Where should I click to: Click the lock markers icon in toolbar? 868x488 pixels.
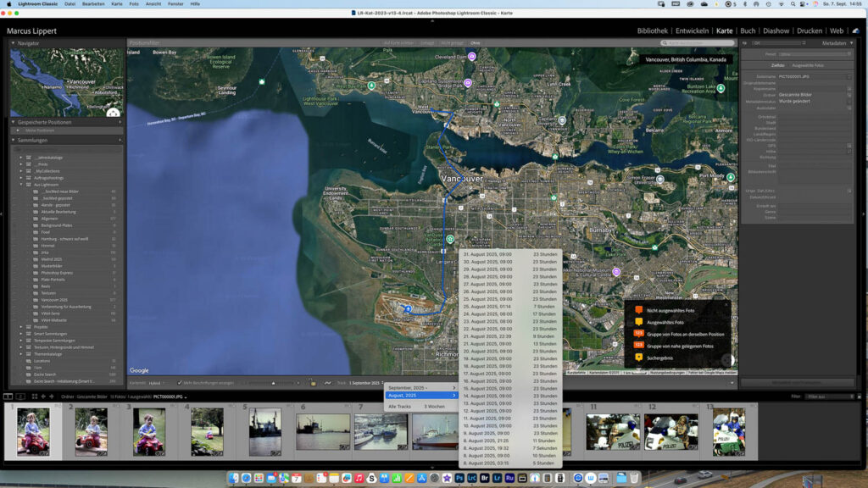(x=313, y=383)
